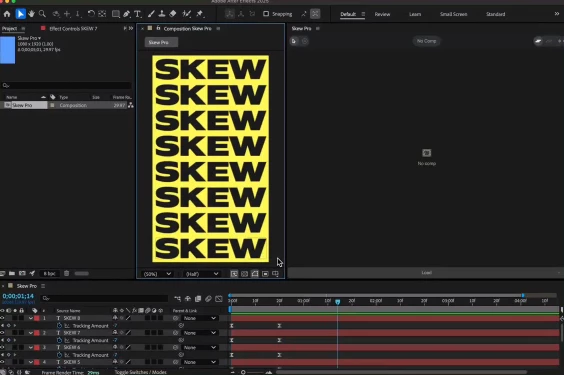Image resolution: width=564 pixels, height=375 pixels.
Task: Switch to Small Screen workspace
Action: pos(454,14)
